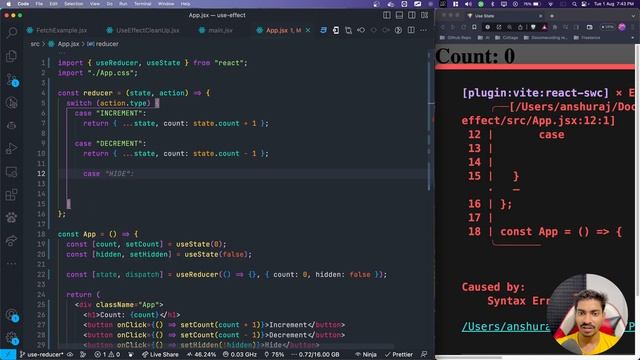
Task: Switch to main.jsx tab
Action: click(x=216, y=30)
